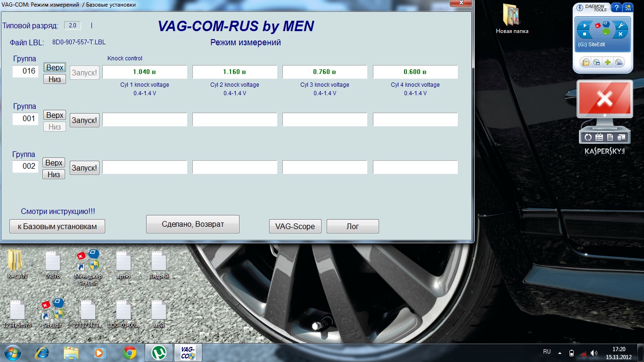Select the K+CAN desktop folder
This screenshot has height=362, width=644.
[x=17, y=264]
